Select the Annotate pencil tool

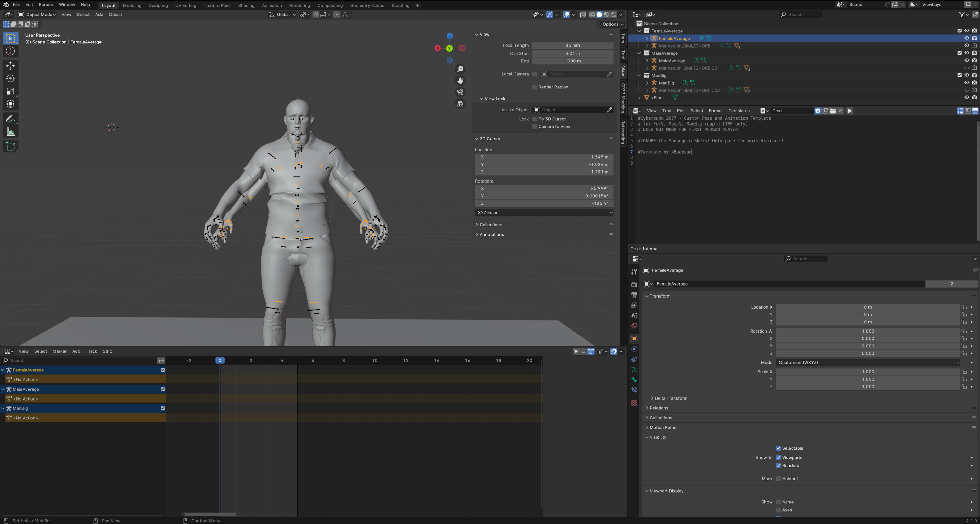[10, 119]
